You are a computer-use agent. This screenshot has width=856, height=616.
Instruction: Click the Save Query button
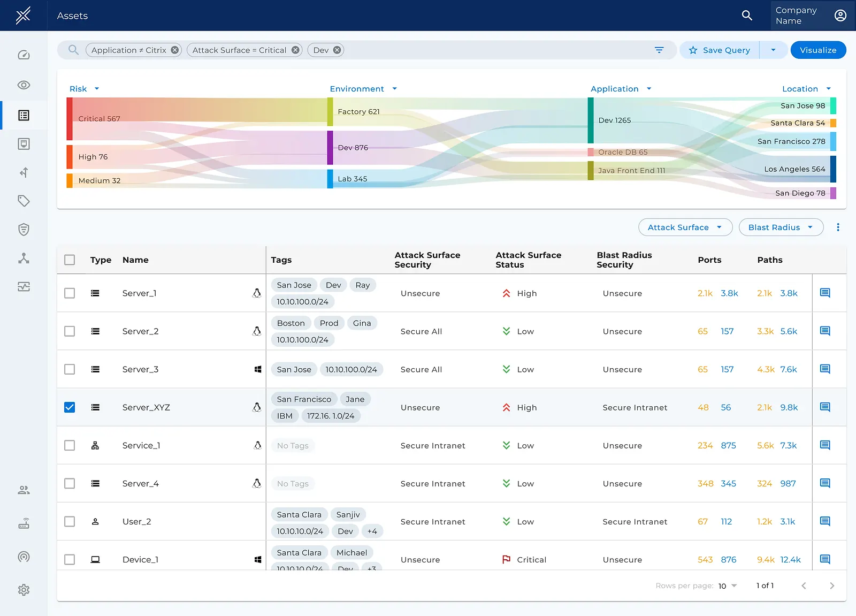point(720,50)
